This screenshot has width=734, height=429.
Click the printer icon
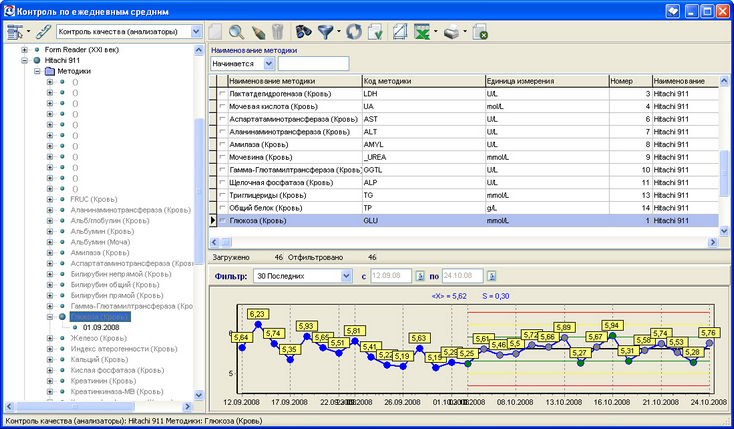(x=452, y=31)
